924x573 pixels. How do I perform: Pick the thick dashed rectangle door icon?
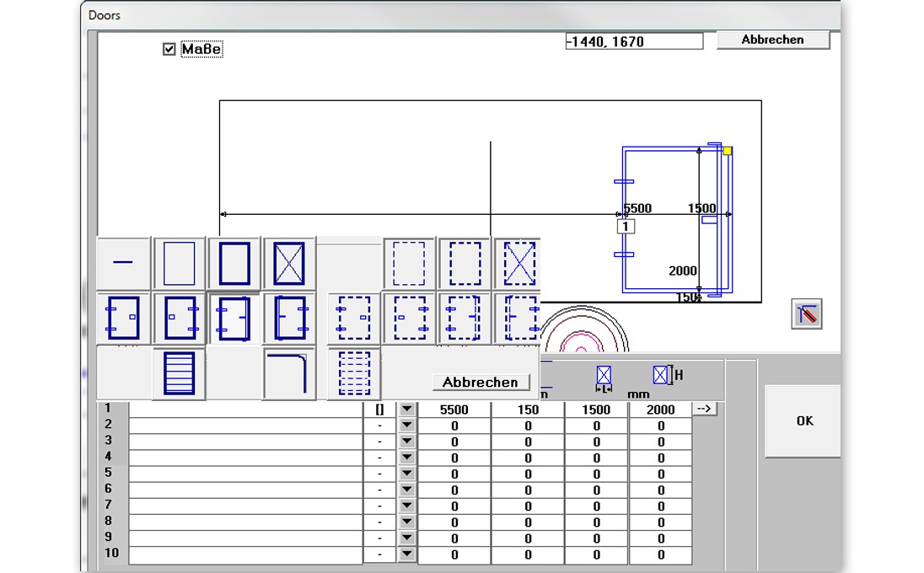[x=465, y=263]
